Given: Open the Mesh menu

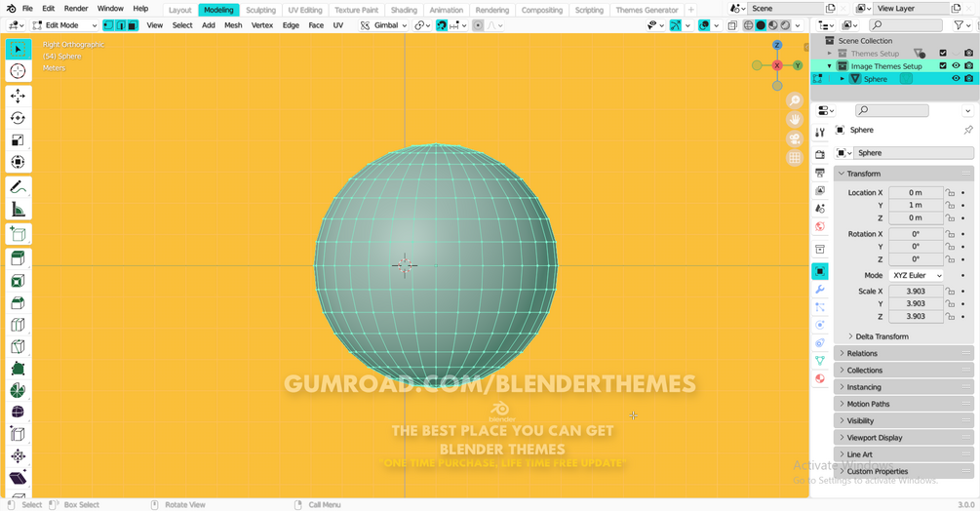Looking at the screenshot, I should click(233, 25).
